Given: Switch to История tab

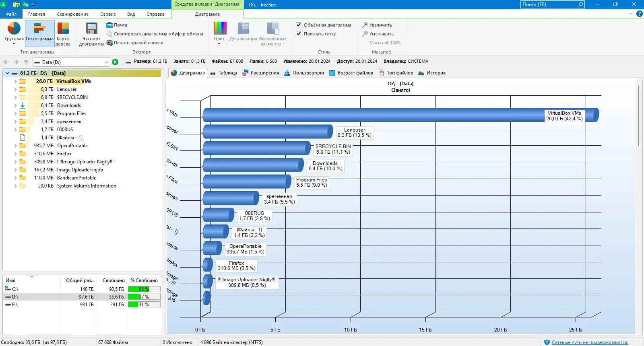Looking at the screenshot, I should (x=432, y=73).
